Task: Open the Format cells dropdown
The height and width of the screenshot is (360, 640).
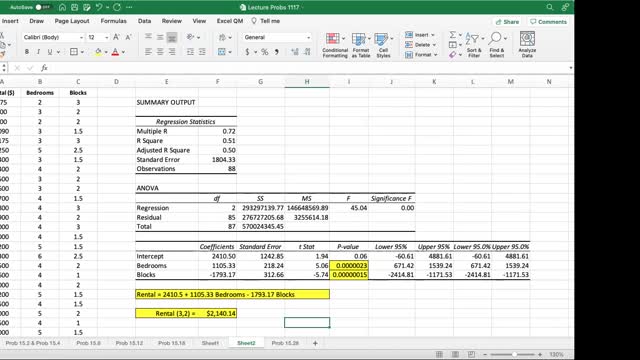Action: click(421, 54)
